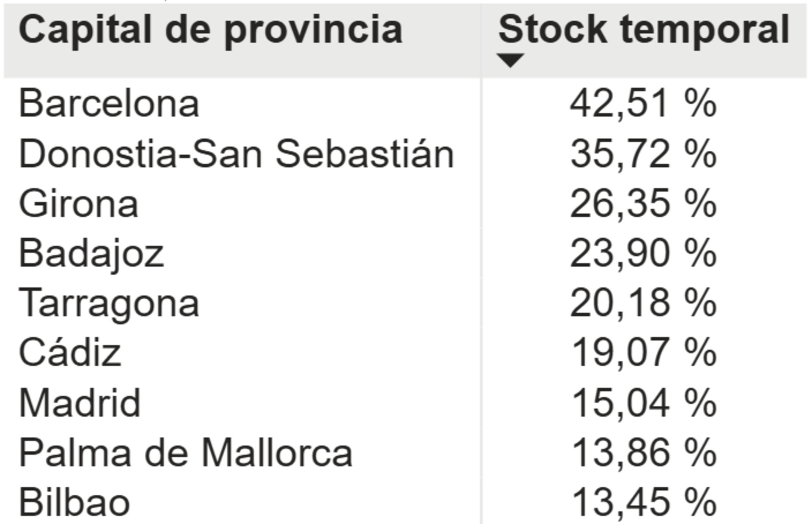The image size is (812, 524).
Task: Select the Donostia-San Sebastián cell
Action: [x=236, y=154]
